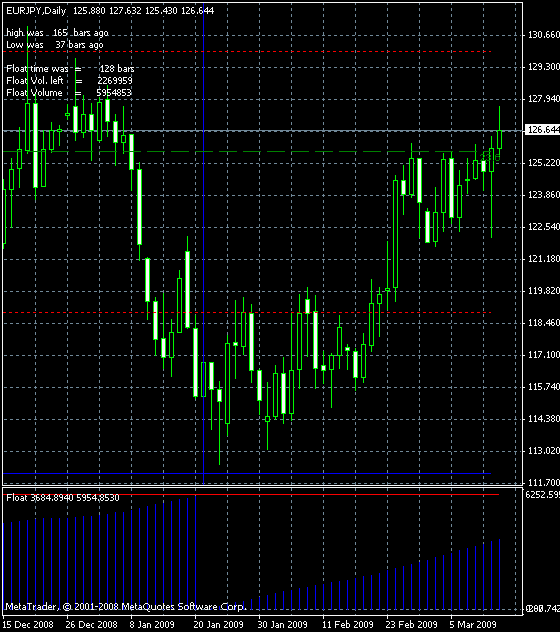
Task: Click the 'Float time was = 128 bars' text
Action: coord(70,69)
